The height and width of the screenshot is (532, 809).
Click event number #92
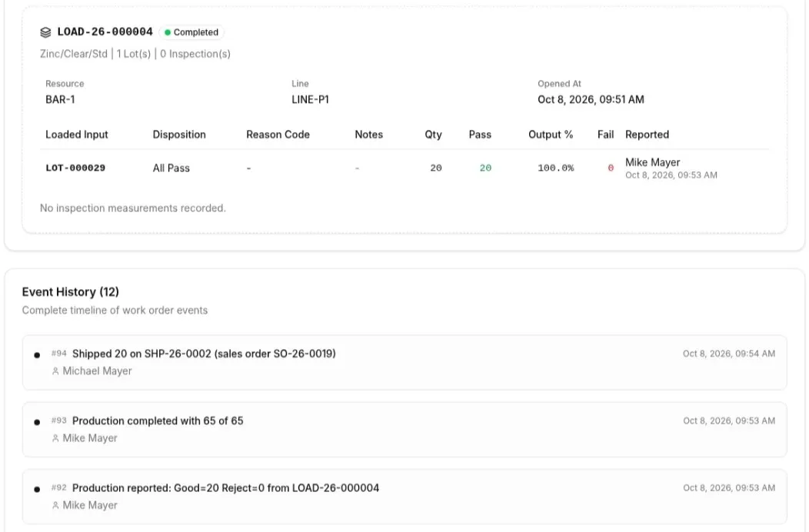point(58,487)
